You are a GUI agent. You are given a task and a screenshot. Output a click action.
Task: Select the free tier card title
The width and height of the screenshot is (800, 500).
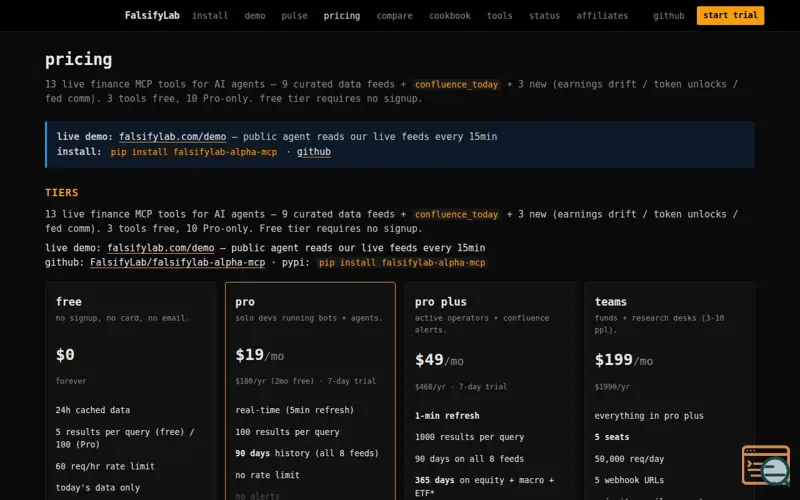click(69, 302)
